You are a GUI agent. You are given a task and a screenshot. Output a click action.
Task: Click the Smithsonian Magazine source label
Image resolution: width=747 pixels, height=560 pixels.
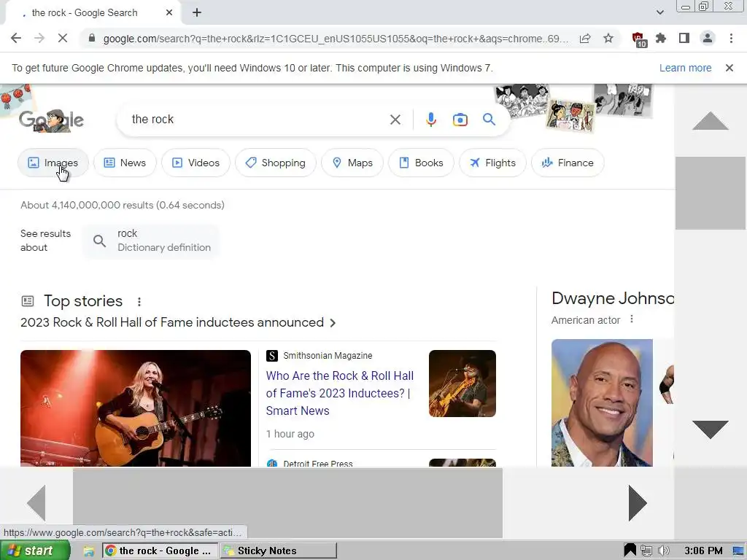328,356
